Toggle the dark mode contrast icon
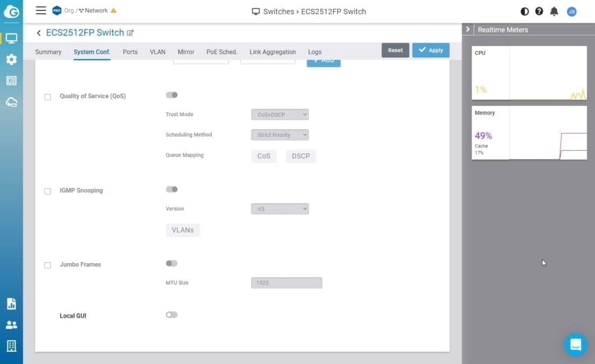The image size is (595, 364). (x=525, y=11)
